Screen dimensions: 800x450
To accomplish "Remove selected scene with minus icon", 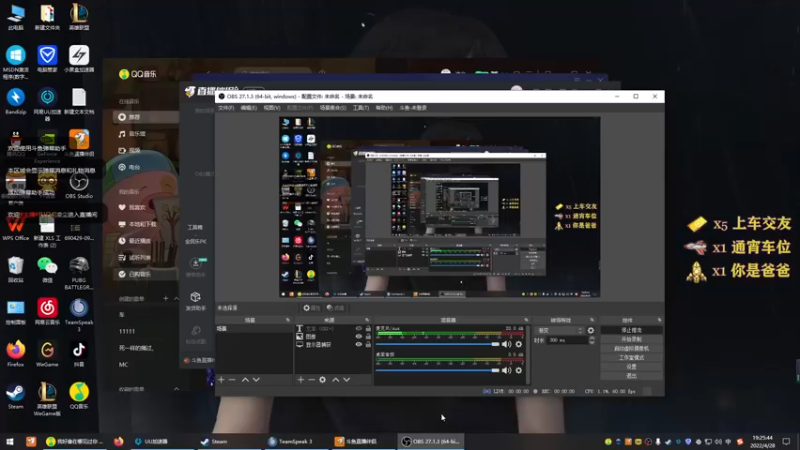I will pos(232,380).
